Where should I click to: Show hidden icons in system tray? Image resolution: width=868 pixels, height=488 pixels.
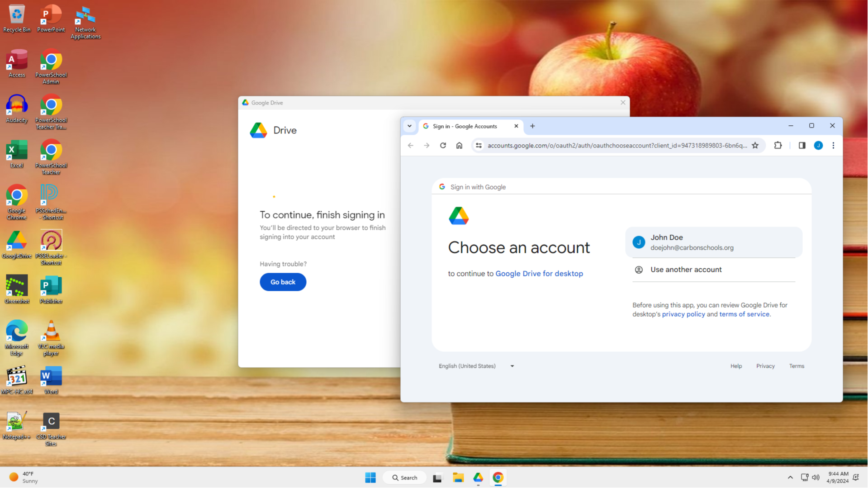point(790,477)
